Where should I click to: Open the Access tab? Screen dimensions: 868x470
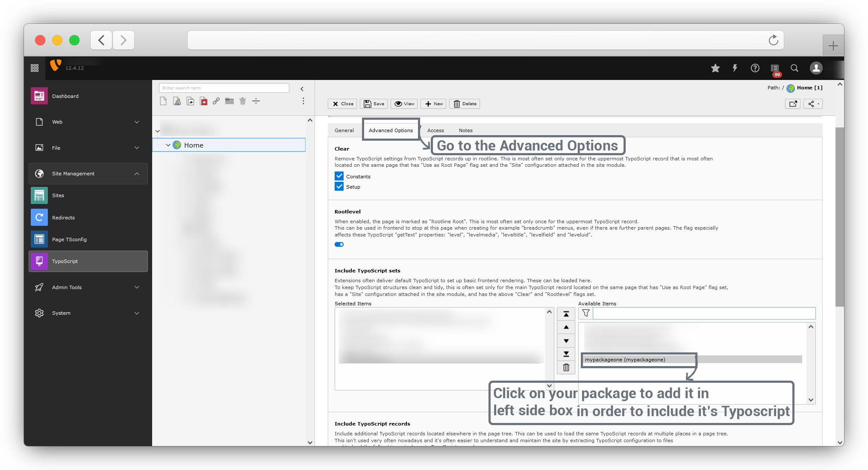(x=435, y=130)
